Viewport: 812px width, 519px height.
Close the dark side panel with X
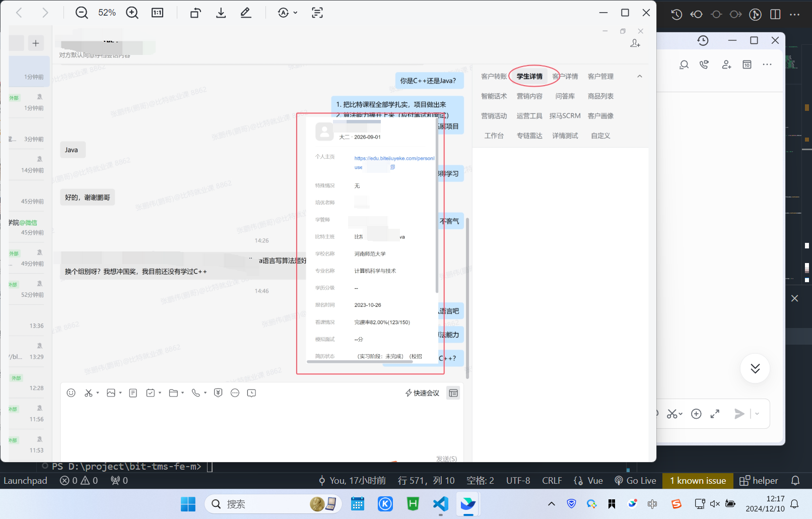(x=795, y=298)
